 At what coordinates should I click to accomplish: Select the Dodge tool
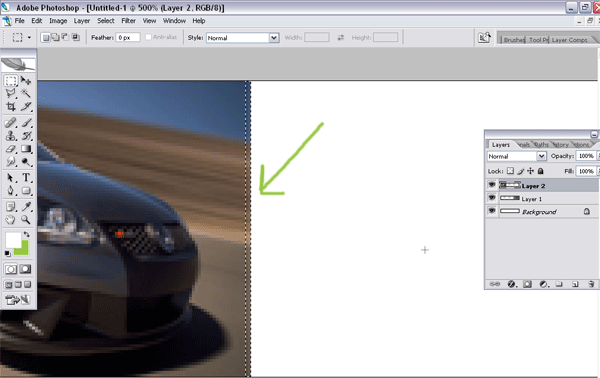26,162
